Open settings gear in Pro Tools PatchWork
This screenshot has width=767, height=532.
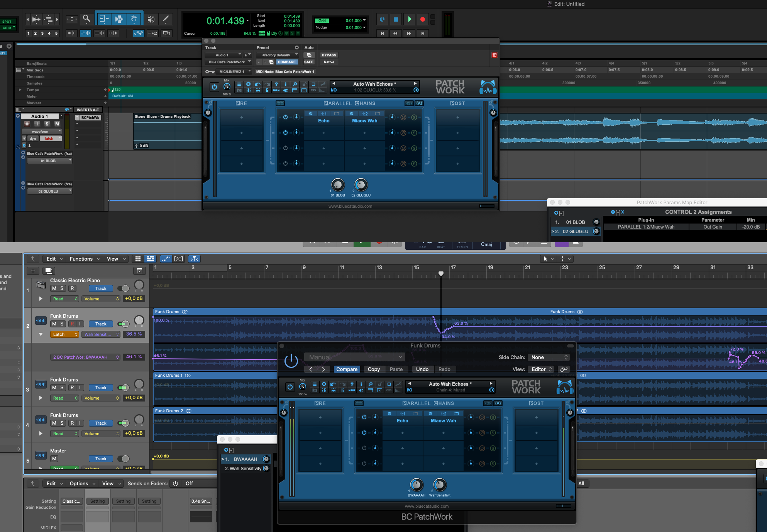(248, 84)
